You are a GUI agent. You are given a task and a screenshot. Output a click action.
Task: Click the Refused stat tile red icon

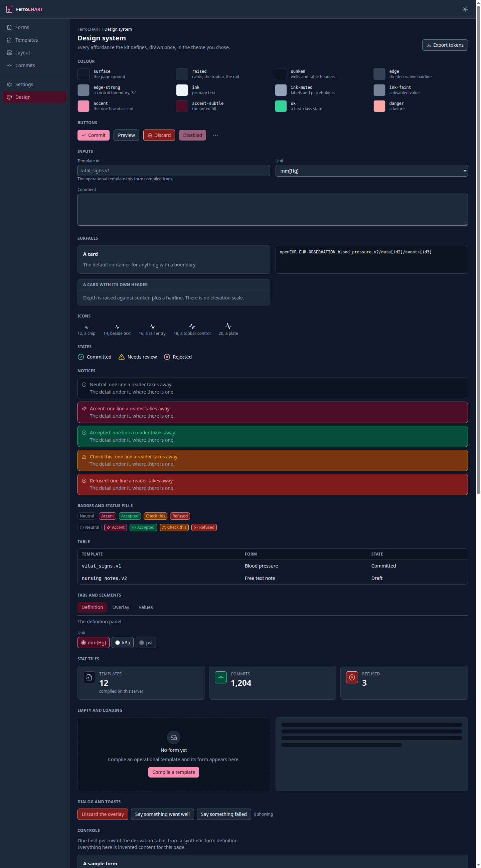tap(352, 677)
